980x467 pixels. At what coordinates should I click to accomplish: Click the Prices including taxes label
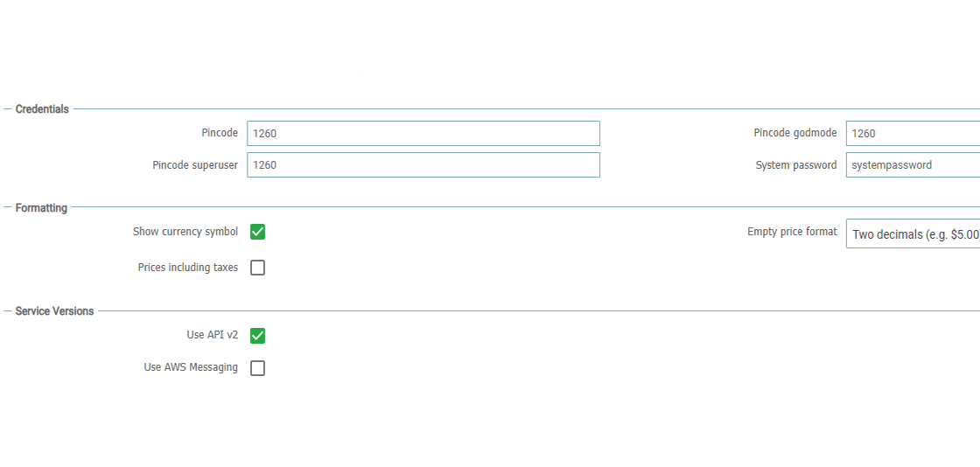(188, 268)
